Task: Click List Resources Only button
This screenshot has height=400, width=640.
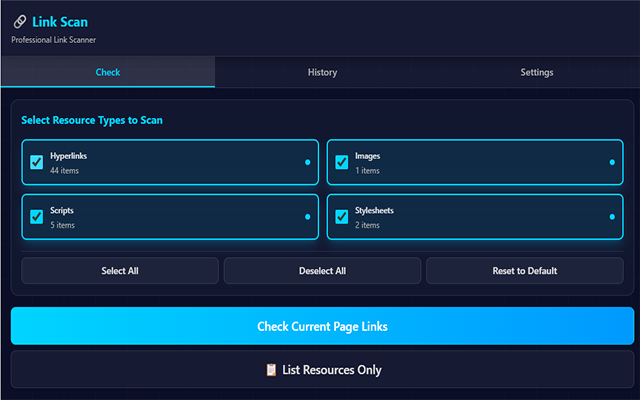Action: pos(322,369)
